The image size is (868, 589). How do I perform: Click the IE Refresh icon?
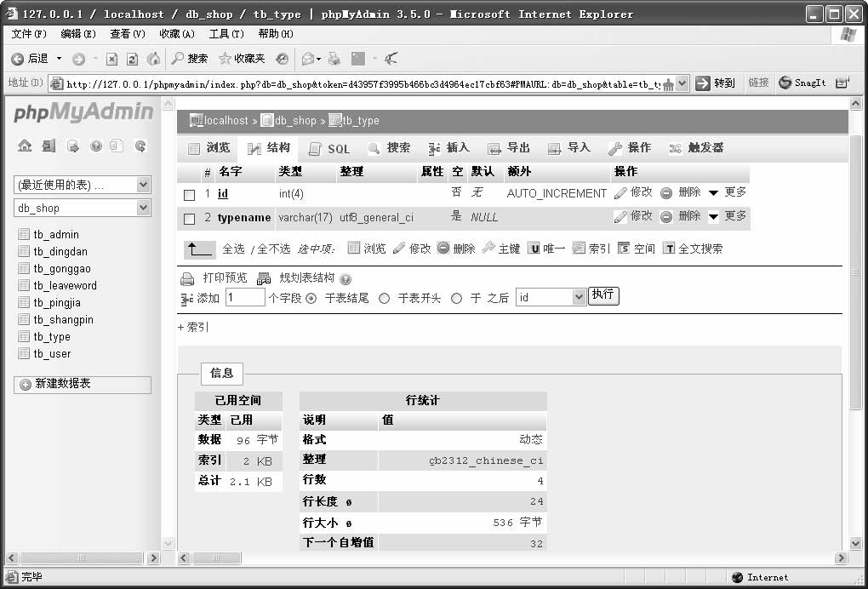[132, 59]
